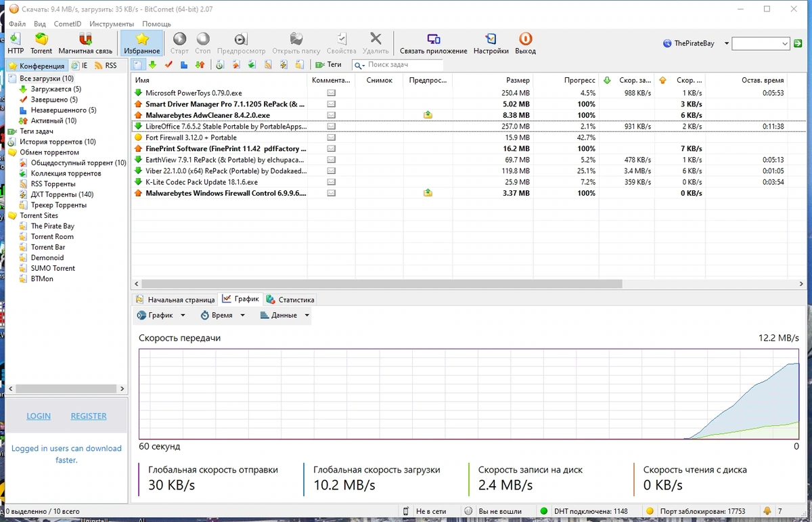Filter tasks by green-orange active arrows icon
Image resolution: width=812 pixels, height=522 pixels.
tap(200, 65)
